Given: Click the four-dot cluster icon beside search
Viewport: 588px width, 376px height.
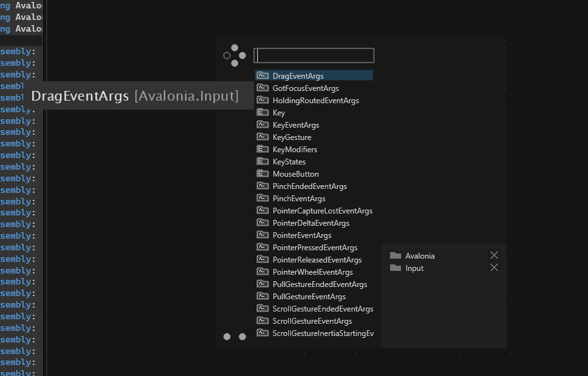Looking at the screenshot, I should click(235, 55).
